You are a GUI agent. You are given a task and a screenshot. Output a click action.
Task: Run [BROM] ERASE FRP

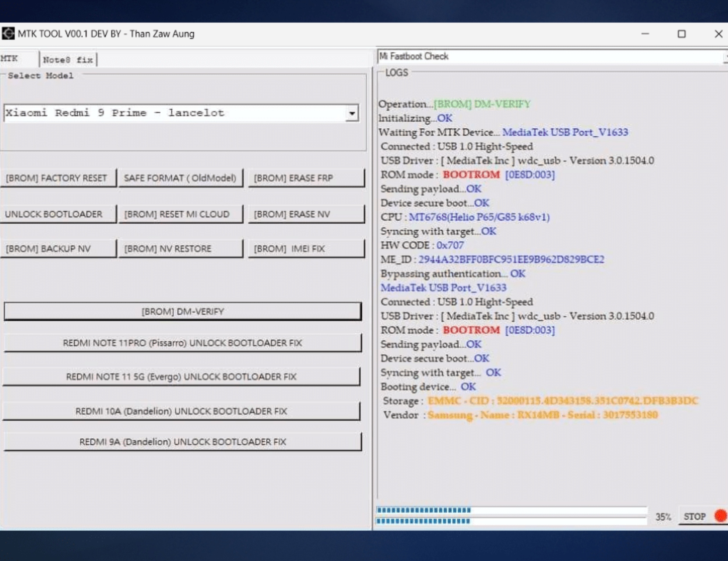306,178
